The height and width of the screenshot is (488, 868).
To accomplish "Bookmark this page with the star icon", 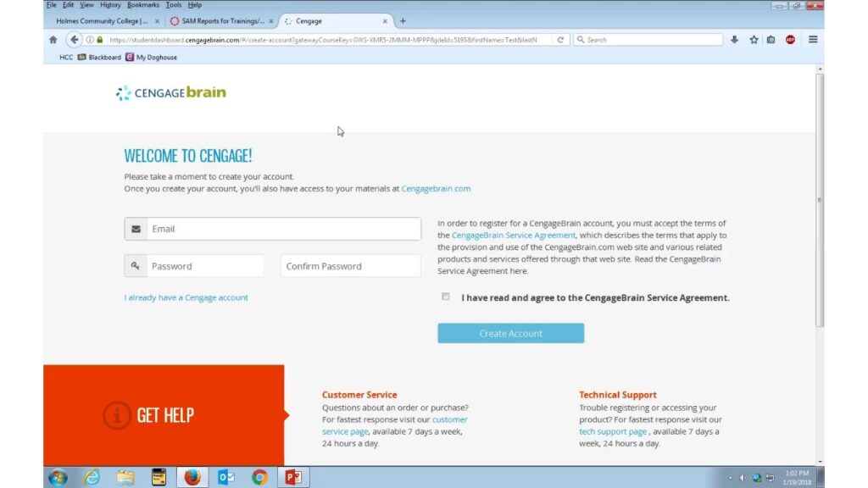I will pyautogui.click(x=754, y=40).
